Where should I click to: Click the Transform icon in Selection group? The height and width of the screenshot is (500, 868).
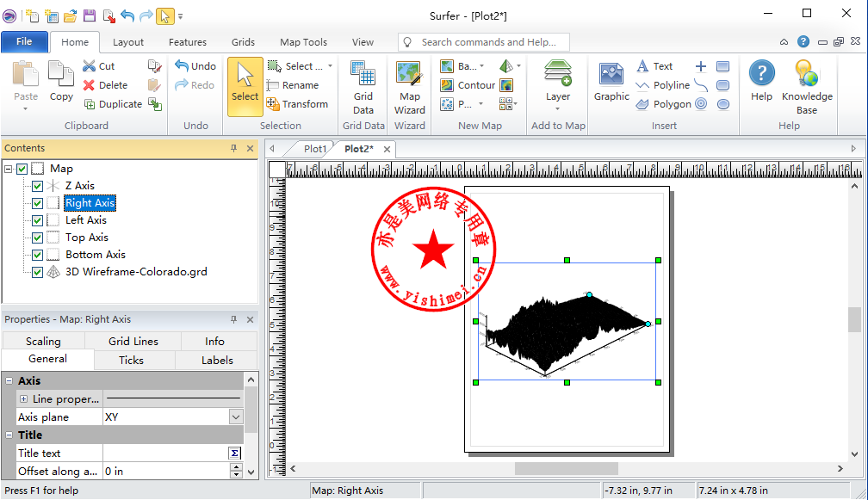click(x=272, y=104)
